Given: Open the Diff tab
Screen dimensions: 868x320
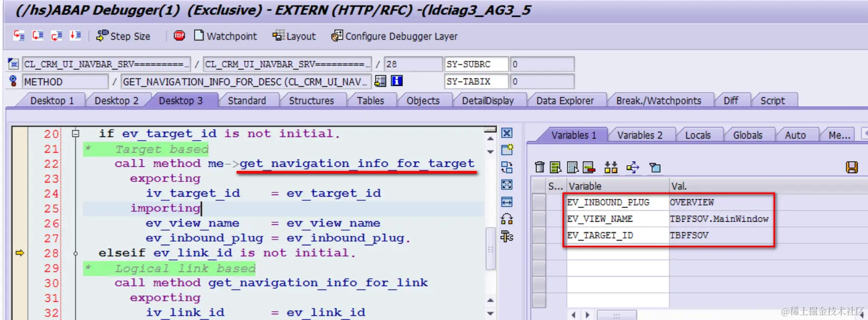Looking at the screenshot, I should pos(731,100).
